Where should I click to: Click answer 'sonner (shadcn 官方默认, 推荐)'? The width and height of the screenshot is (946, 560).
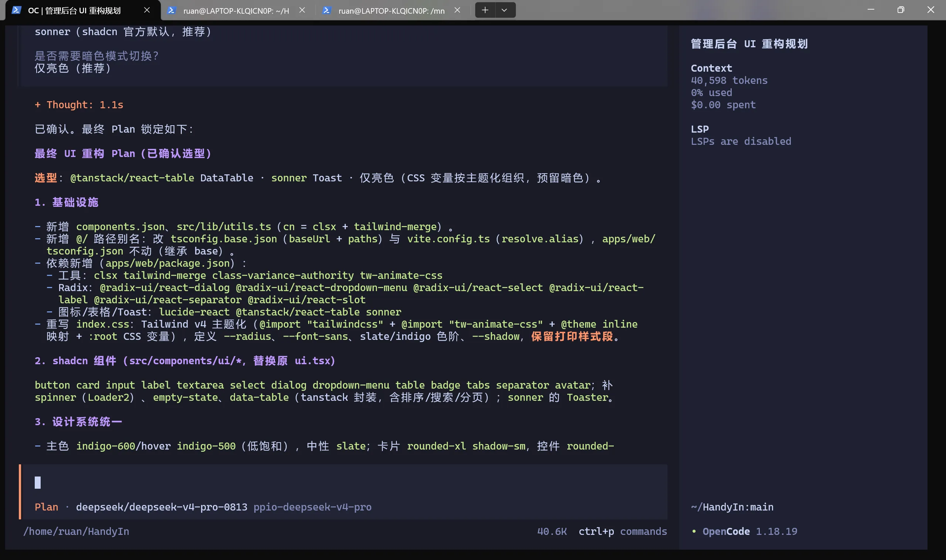[x=123, y=32]
